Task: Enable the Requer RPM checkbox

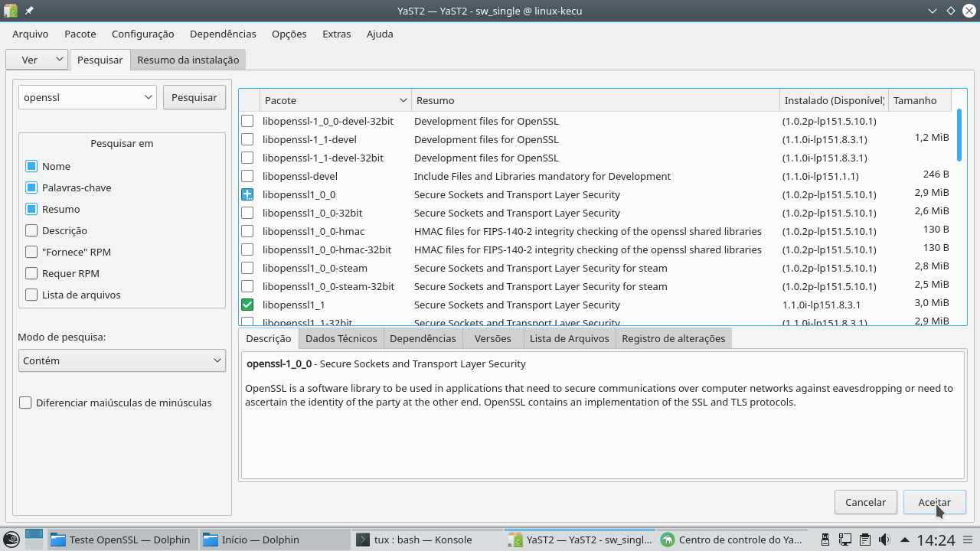Action: click(31, 273)
